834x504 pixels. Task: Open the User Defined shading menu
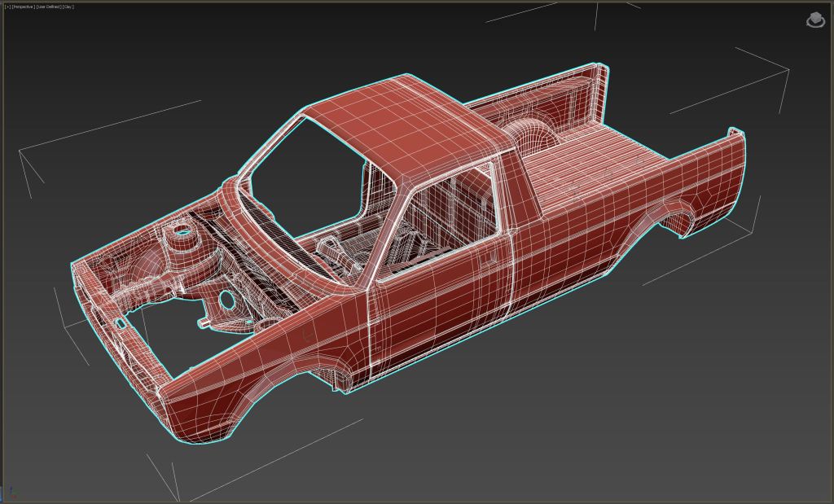[x=49, y=7]
